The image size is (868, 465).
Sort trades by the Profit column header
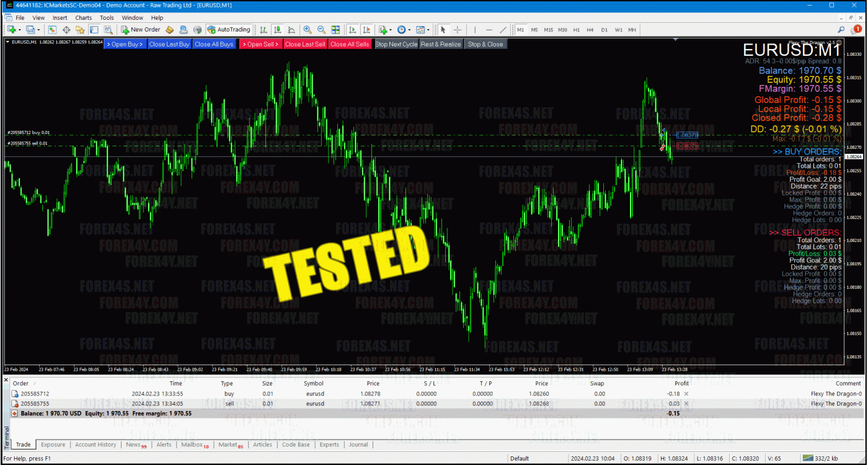click(x=681, y=383)
